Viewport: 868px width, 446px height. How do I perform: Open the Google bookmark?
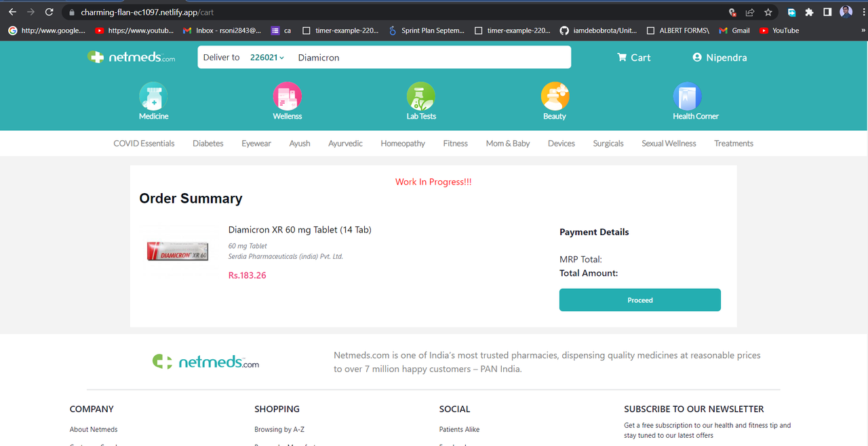47,31
